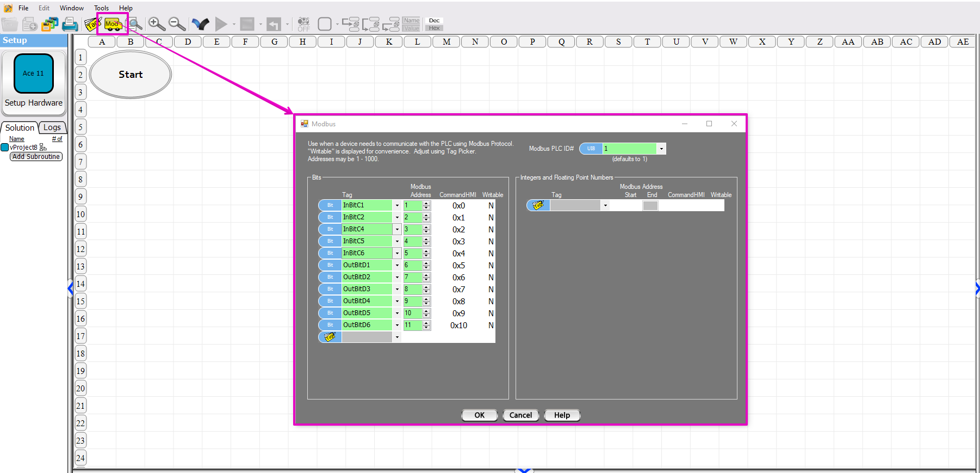Click tag icon in Integers section row
Image resolution: width=980 pixels, height=473 pixels.
coord(538,205)
